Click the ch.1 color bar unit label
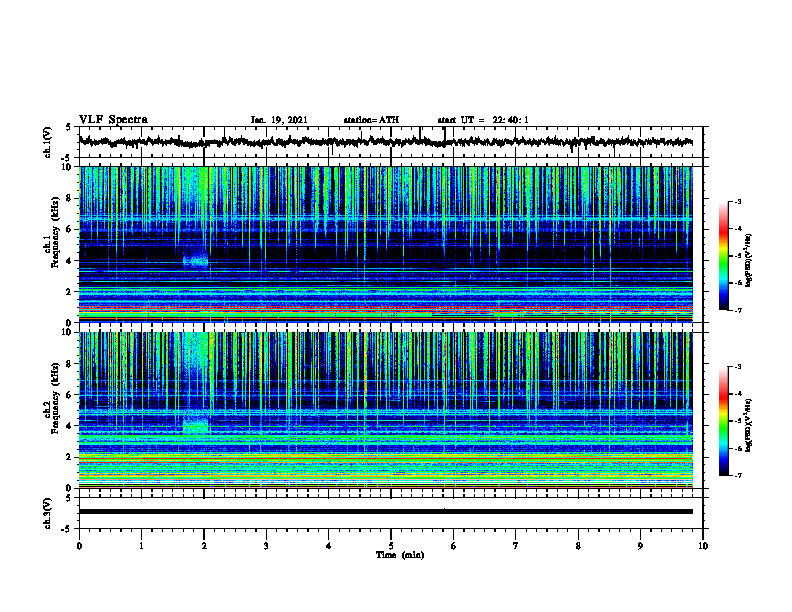This screenshot has height=612, width=792. (749, 261)
